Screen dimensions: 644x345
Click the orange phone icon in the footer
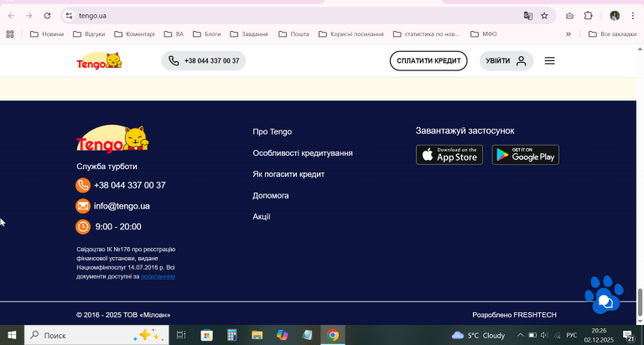pyautogui.click(x=82, y=185)
